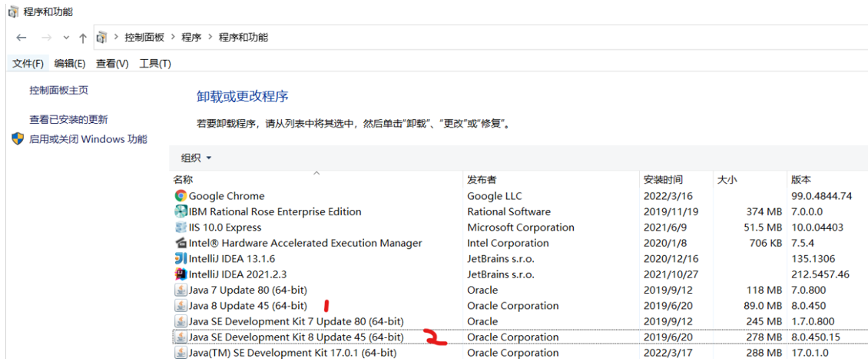Open the 工具(T) menu

tap(155, 64)
